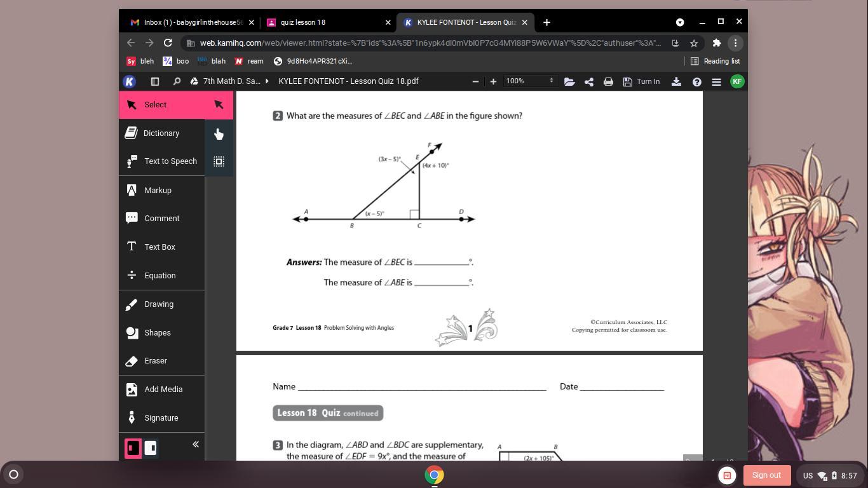Screen dimensions: 868x488
Task: Click the Kami logo icon
Action: pos(129,81)
